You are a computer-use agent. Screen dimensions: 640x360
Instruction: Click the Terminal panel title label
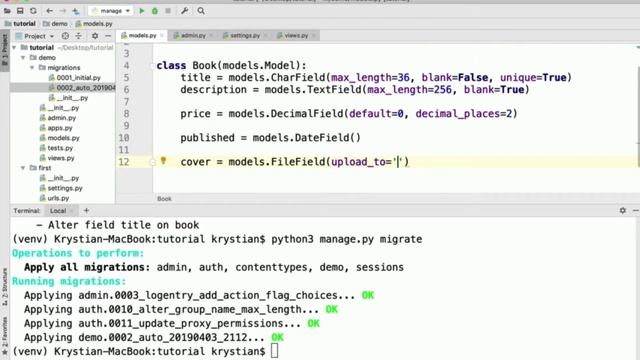pos(27,211)
